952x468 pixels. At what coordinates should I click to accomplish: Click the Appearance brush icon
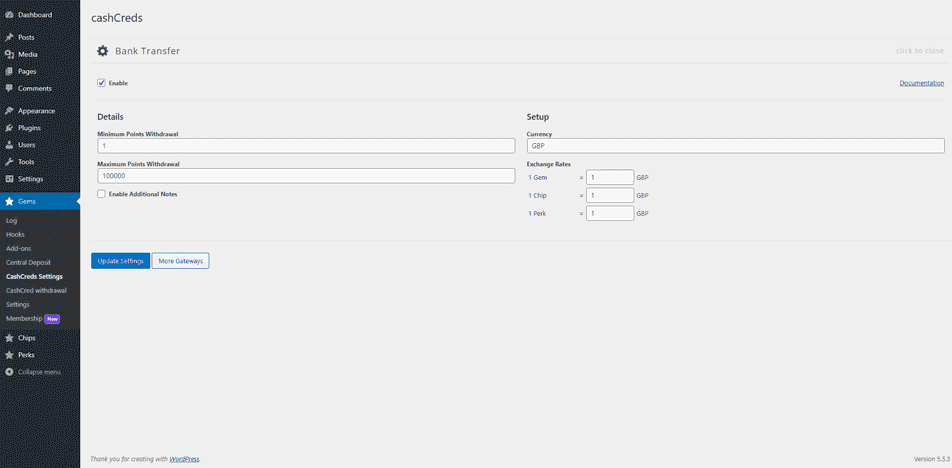9,111
